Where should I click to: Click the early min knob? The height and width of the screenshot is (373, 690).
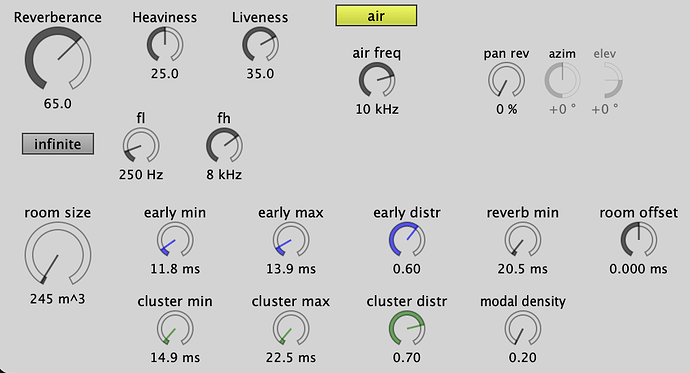click(175, 240)
